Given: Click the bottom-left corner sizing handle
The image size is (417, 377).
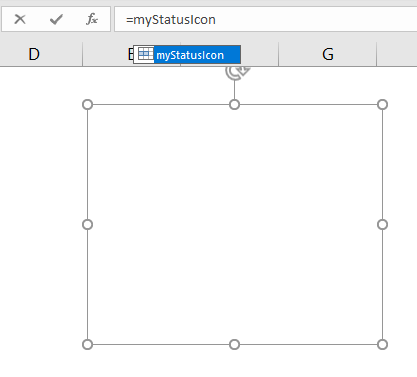Looking at the screenshot, I should [87, 344].
